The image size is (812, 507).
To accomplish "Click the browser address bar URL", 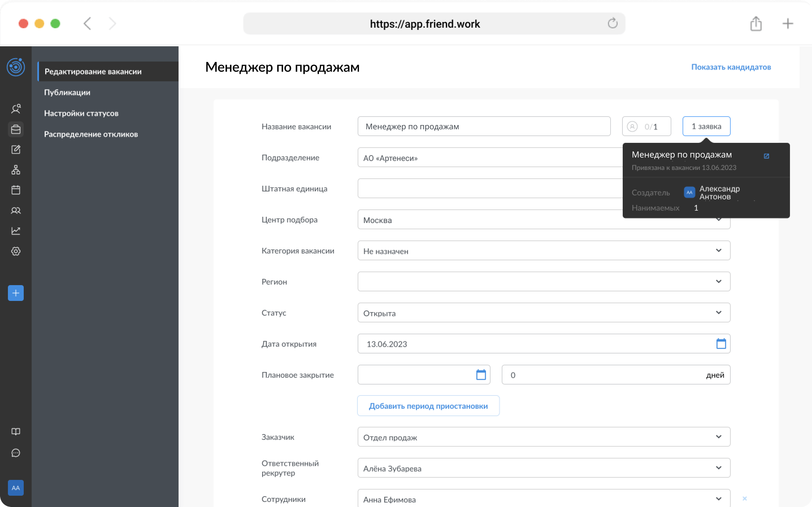I will (x=434, y=23).
